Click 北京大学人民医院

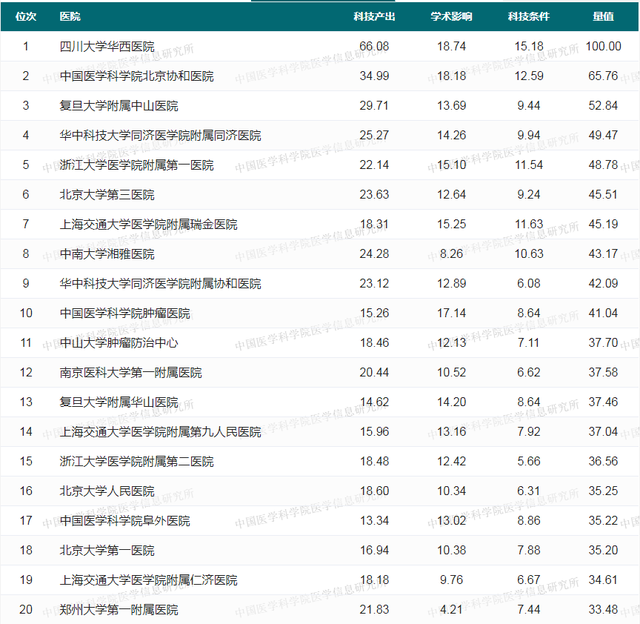(107, 491)
